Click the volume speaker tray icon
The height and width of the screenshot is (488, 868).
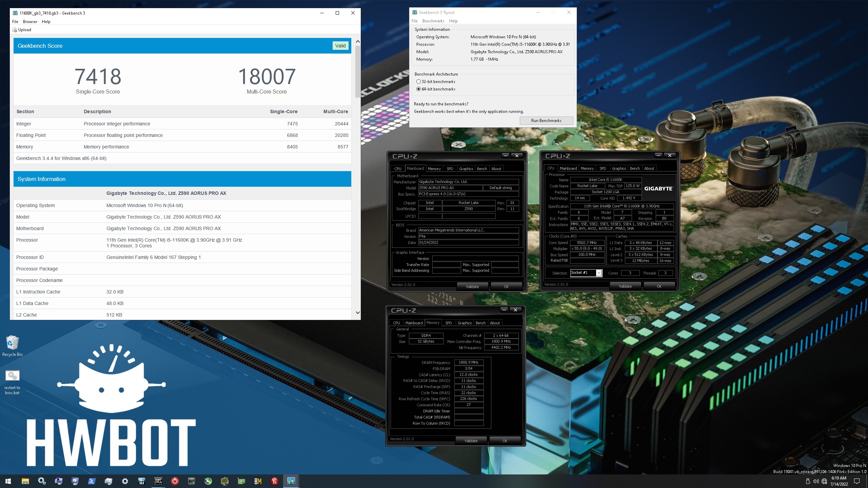pyautogui.click(x=816, y=481)
